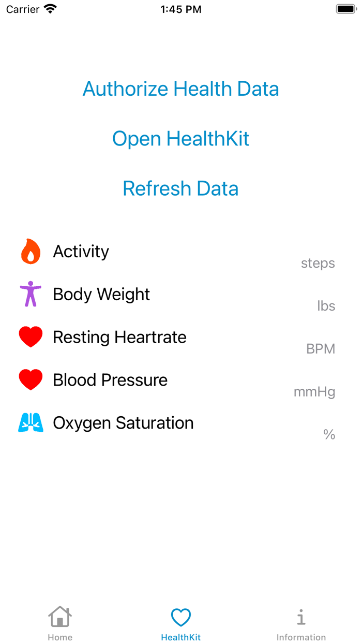Viewport: 362px width, 644px height.
Task: Open HealthKit via the link
Action: coord(180,138)
